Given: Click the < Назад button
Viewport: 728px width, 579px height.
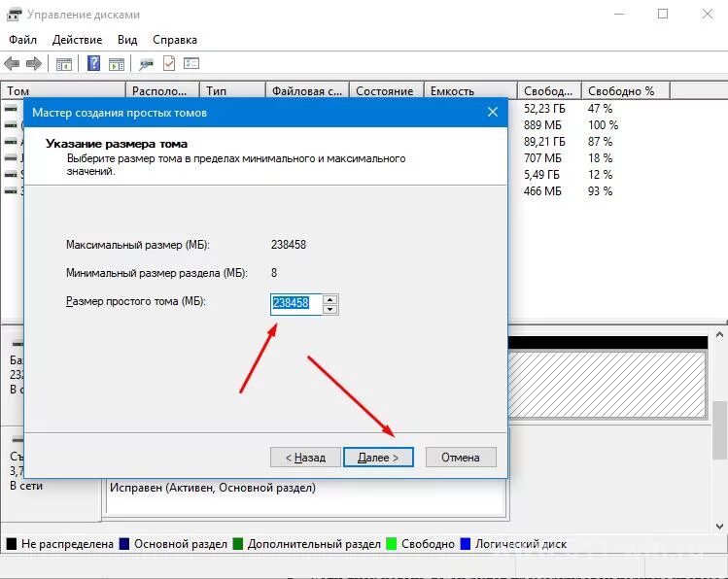Looking at the screenshot, I should coord(305,458).
